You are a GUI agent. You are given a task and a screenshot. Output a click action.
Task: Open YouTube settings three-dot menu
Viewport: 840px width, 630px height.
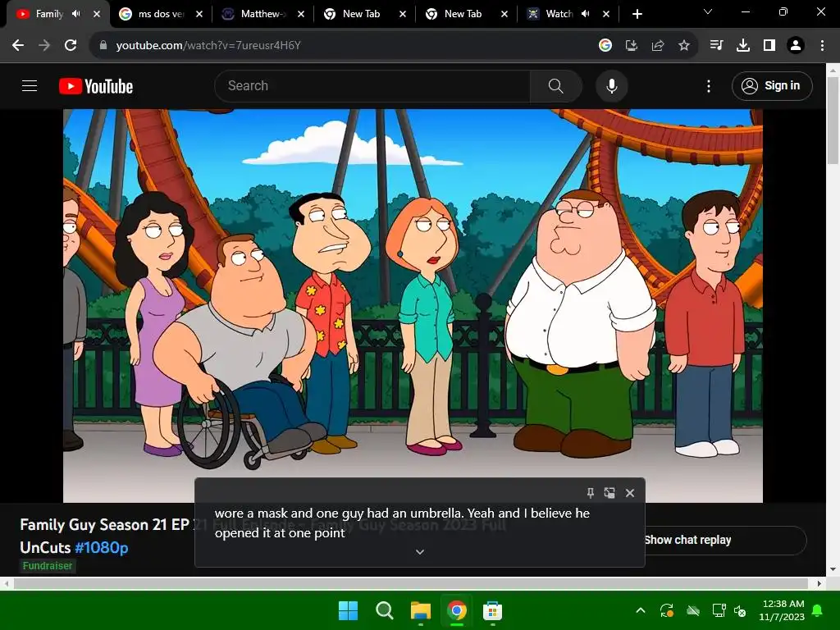[x=709, y=86]
